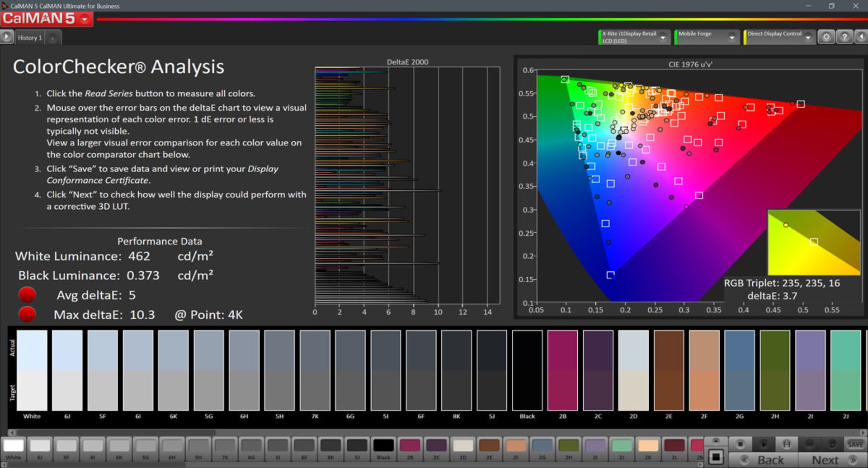Image resolution: width=868 pixels, height=468 pixels.
Task: Select the 2B magenta swatch in bottom strip
Action: (410, 449)
